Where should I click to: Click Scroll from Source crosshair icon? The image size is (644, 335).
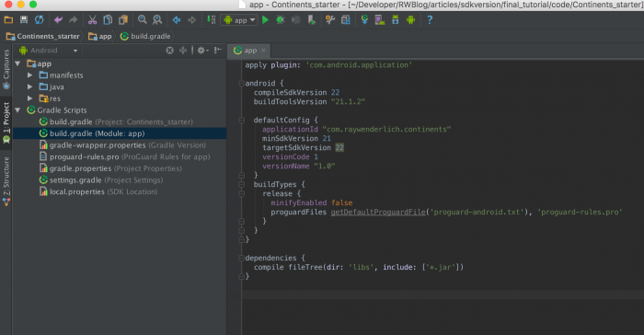(x=169, y=50)
